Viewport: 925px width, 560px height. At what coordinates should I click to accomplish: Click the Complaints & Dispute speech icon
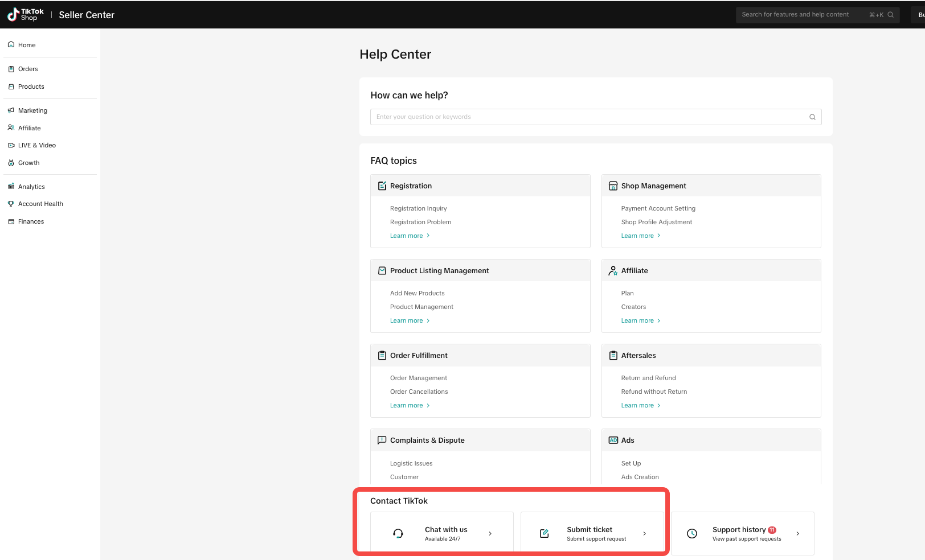[382, 440]
